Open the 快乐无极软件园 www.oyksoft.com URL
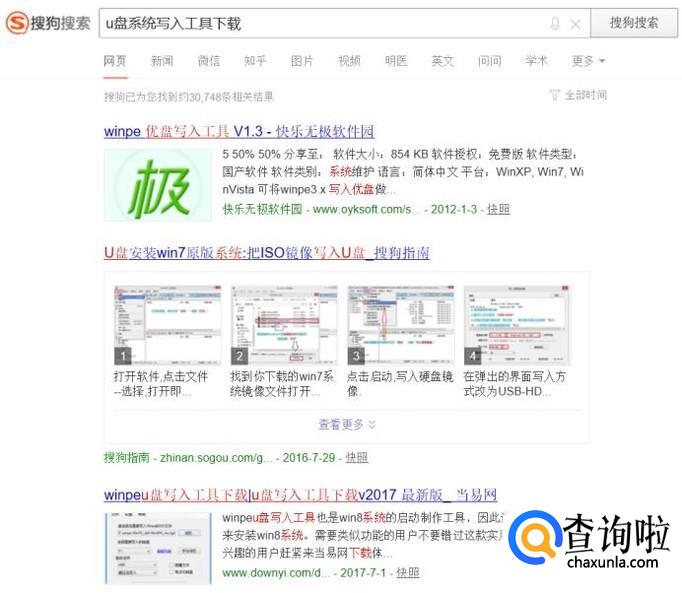 click(x=322, y=209)
